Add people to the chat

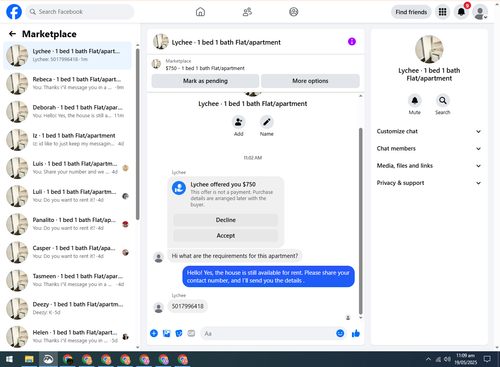click(x=238, y=122)
